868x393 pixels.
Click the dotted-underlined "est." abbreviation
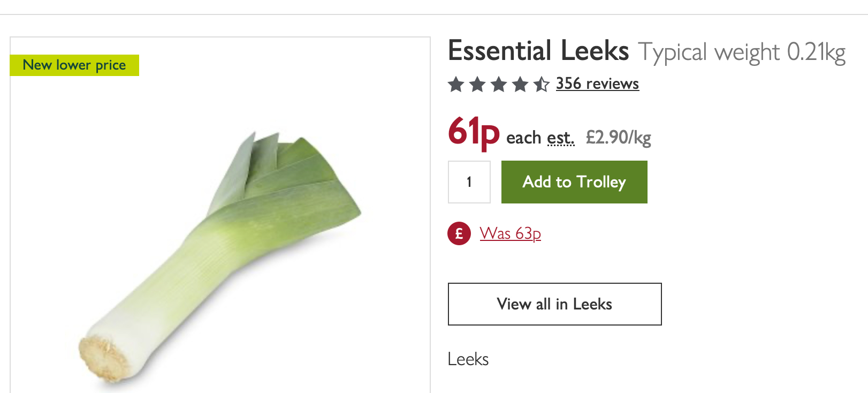[x=561, y=138]
